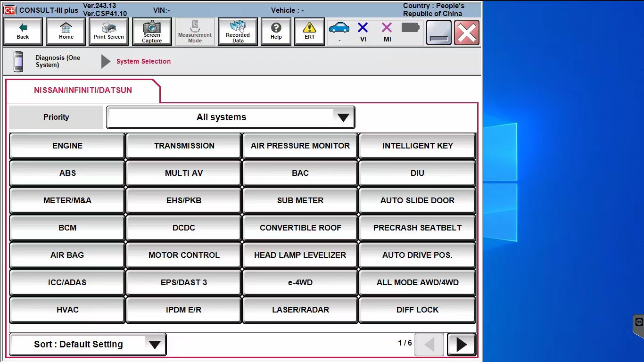Click the MI connection status icon

[x=387, y=28]
